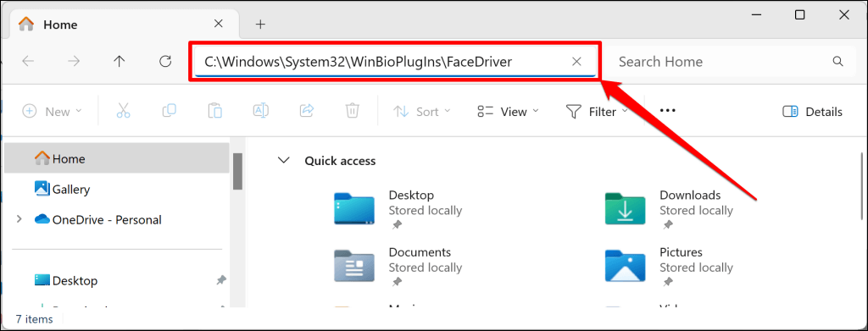Screen dimensions: 868x331
Task: Open a new tab with plus button
Action: coord(260,25)
